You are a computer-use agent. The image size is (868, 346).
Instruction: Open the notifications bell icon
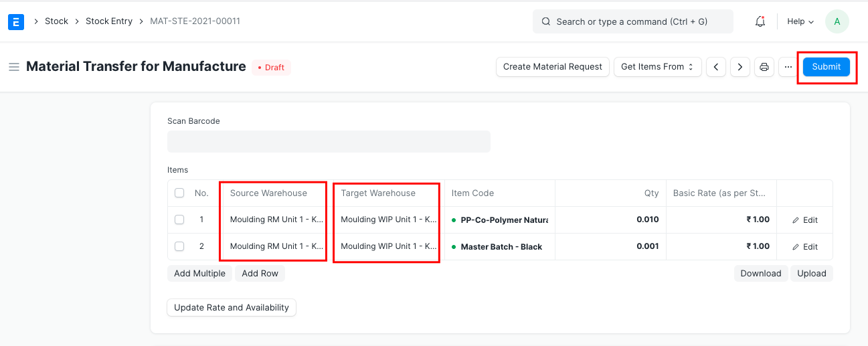coord(760,21)
